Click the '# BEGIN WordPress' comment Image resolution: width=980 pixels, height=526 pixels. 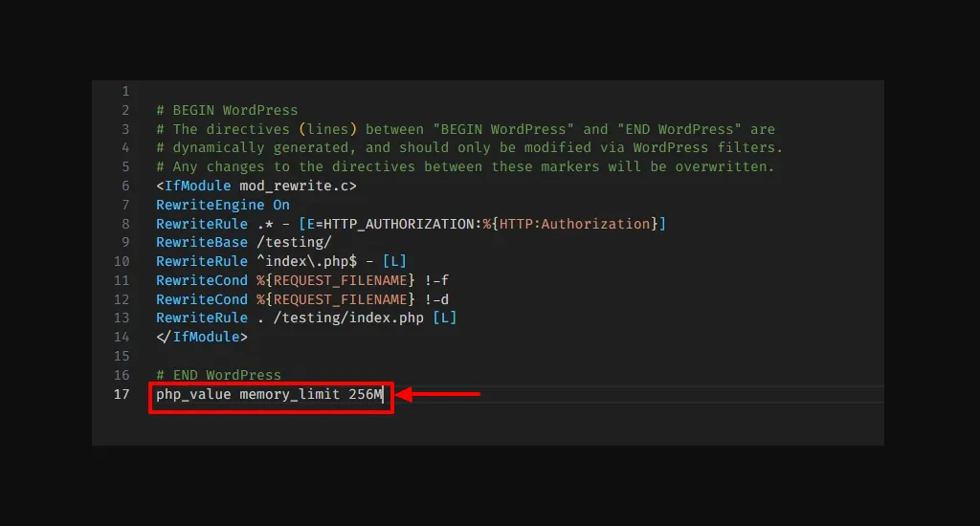coord(227,111)
